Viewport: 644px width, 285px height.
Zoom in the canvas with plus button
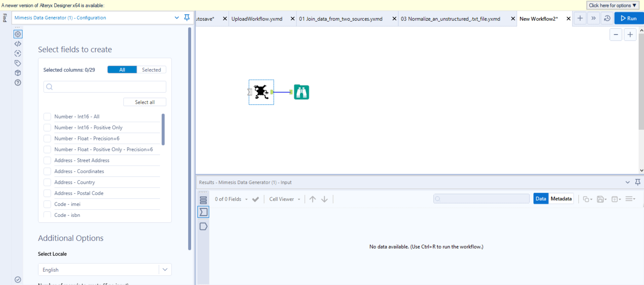click(630, 35)
